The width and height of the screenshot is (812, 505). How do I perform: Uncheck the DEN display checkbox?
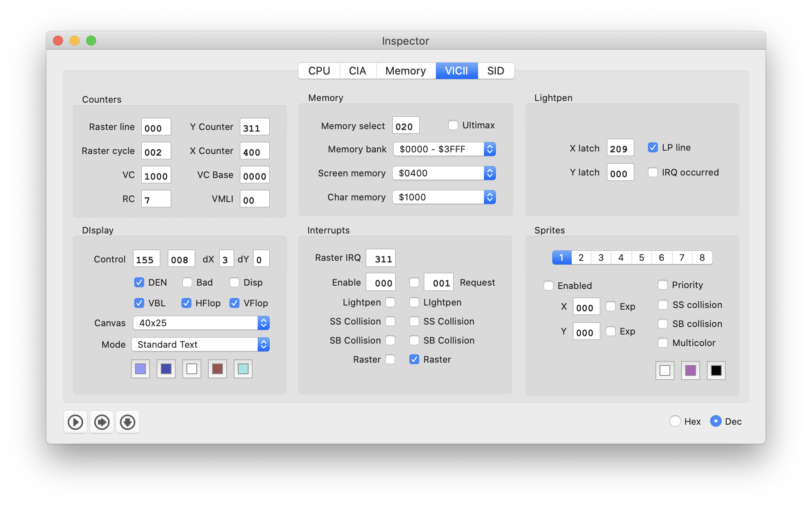pyautogui.click(x=139, y=282)
